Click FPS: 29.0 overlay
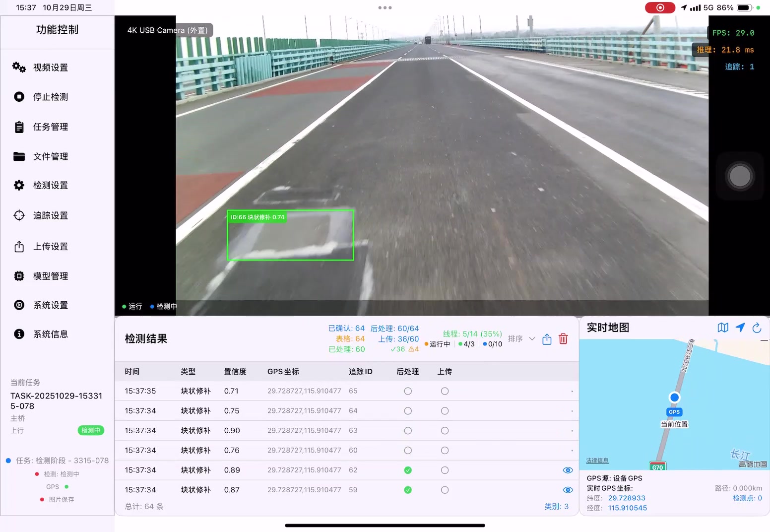This screenshot has height=532, width=770. 733,33
